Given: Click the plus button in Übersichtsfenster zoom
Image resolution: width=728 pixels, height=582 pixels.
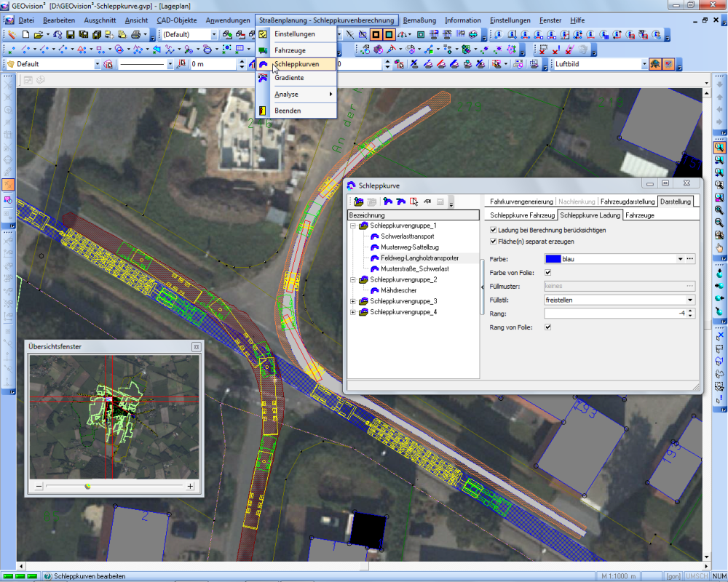Looking at the screenshot, I should coord(191,486).
